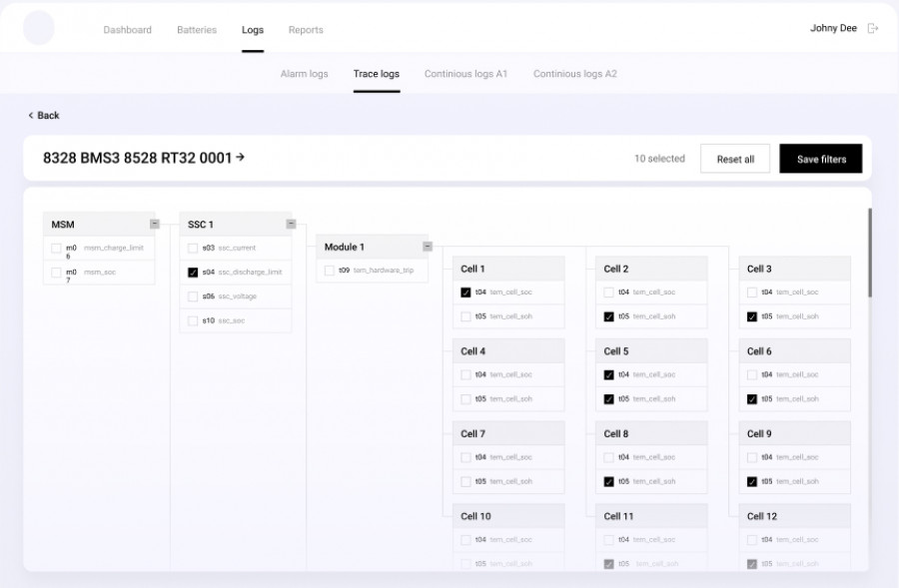This screenshot has width=899, height=588.
Task: Uncheck Cell 5 t05 tem_cell_soh
Action: 608,399
